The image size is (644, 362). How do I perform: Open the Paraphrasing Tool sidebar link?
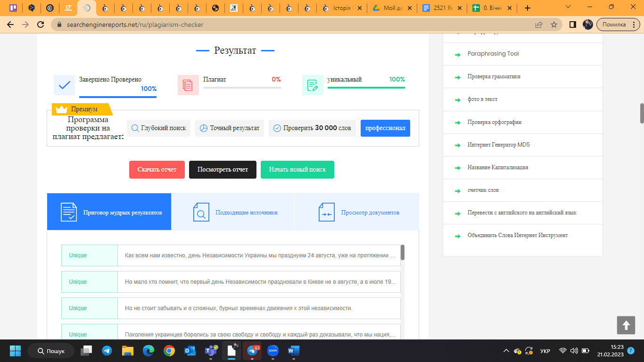[x=493, y=54]
